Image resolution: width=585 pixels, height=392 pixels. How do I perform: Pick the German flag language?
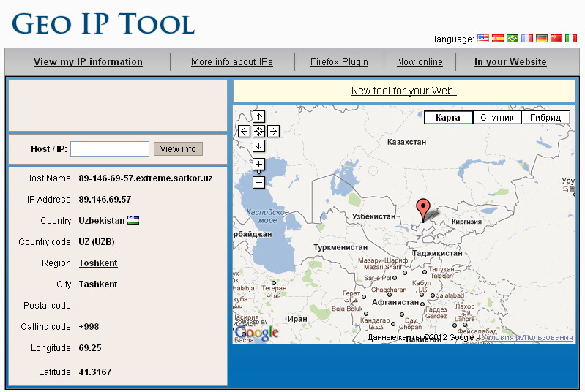542,38
